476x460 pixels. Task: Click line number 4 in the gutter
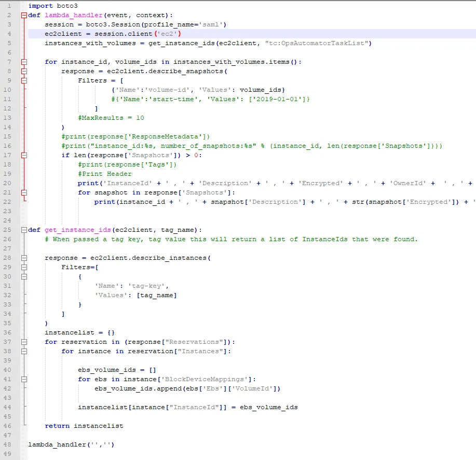pos(9,34)
